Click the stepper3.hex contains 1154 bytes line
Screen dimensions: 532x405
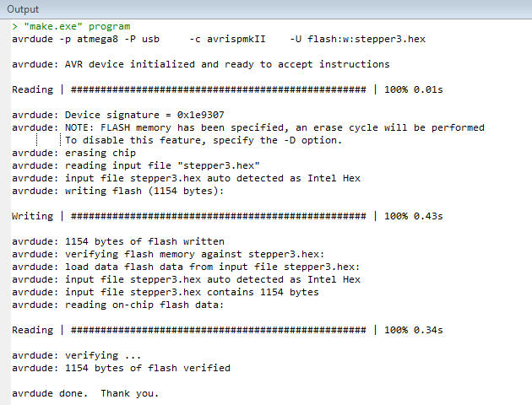(x=166, y=292)
